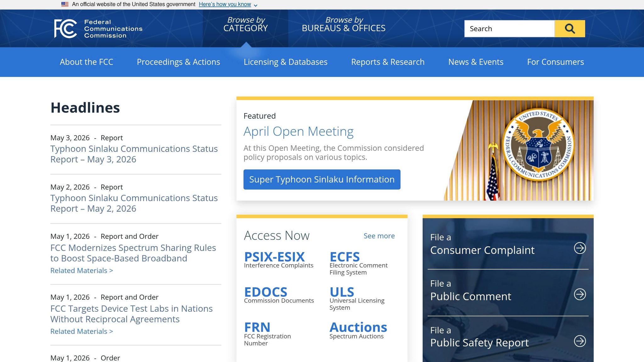
Task: Click the Federal Communications Commission name text
Action: [x=113, y=29]
